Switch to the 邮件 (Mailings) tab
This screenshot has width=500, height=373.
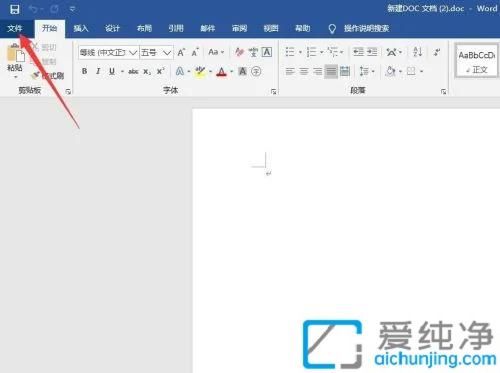tap(207, 29)
